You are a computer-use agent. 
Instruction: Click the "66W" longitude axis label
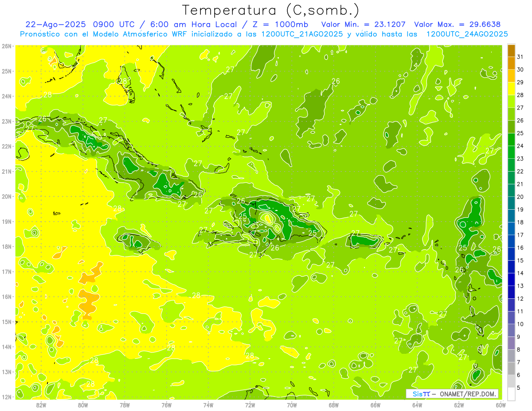375,405
